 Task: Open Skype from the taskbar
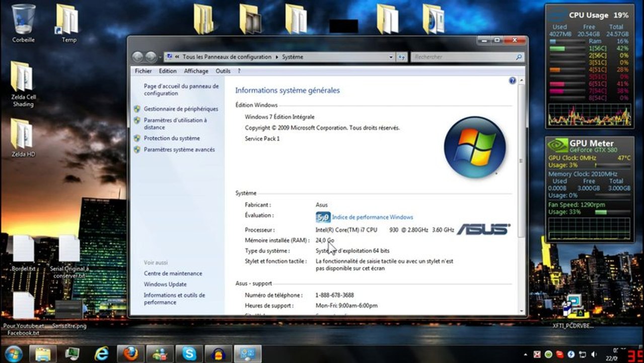click(189, 354)
